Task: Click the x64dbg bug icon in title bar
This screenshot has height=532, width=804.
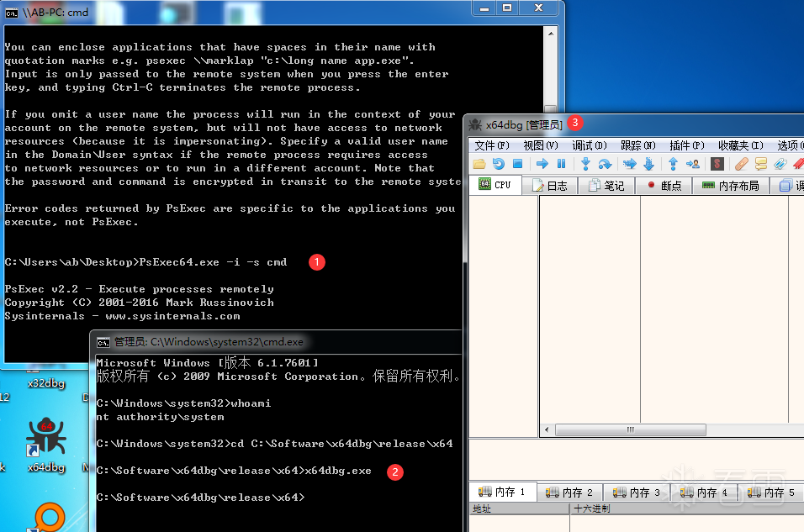Action: pos(475,124)
